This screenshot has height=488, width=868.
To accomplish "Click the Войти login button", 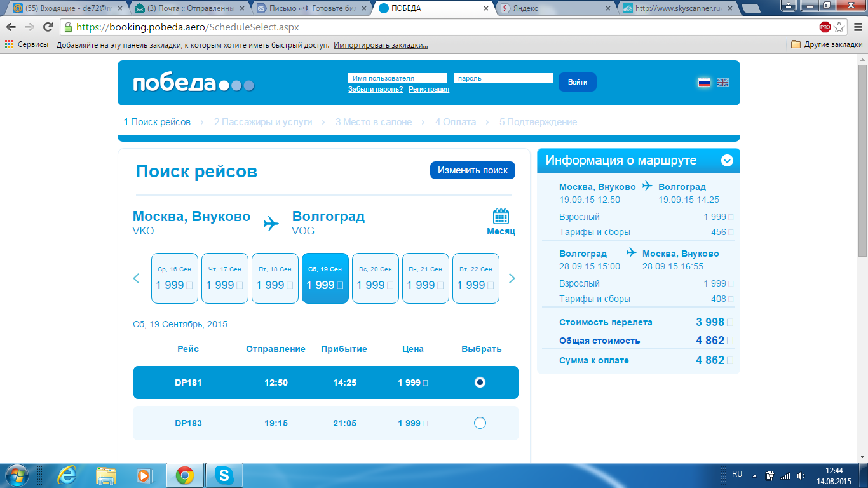I will pos(578,82).
